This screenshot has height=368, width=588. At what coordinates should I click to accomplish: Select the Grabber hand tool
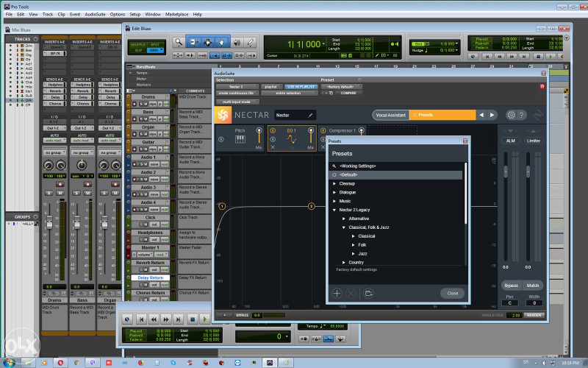coord(221,43)
